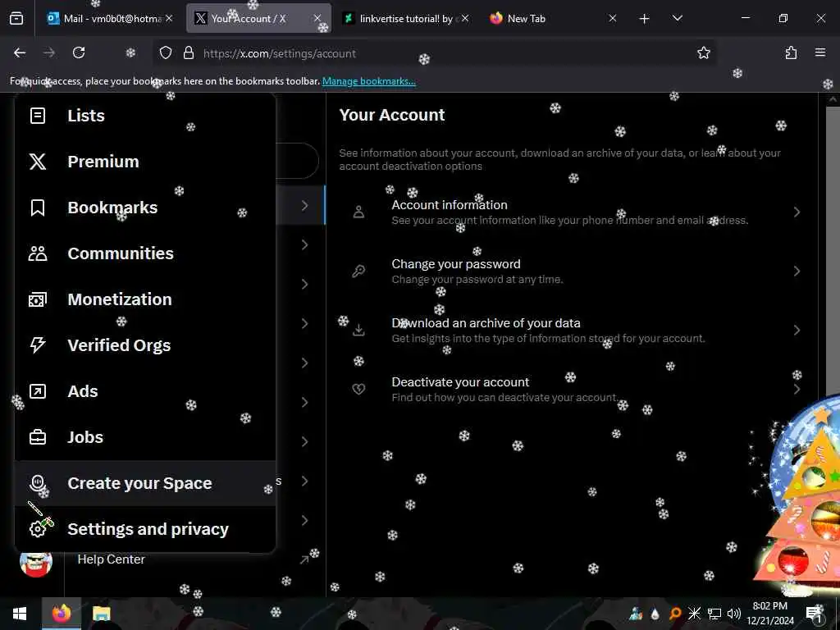Open Jobs from the menu
Viewport: 840px width, 630px height.
(x=144, y=438)
